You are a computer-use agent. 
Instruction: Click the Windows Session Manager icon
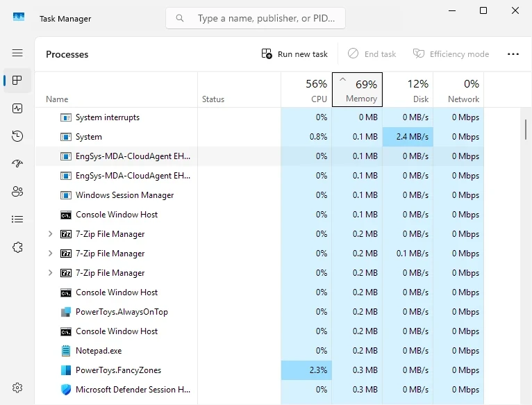[x=66, y=195]
